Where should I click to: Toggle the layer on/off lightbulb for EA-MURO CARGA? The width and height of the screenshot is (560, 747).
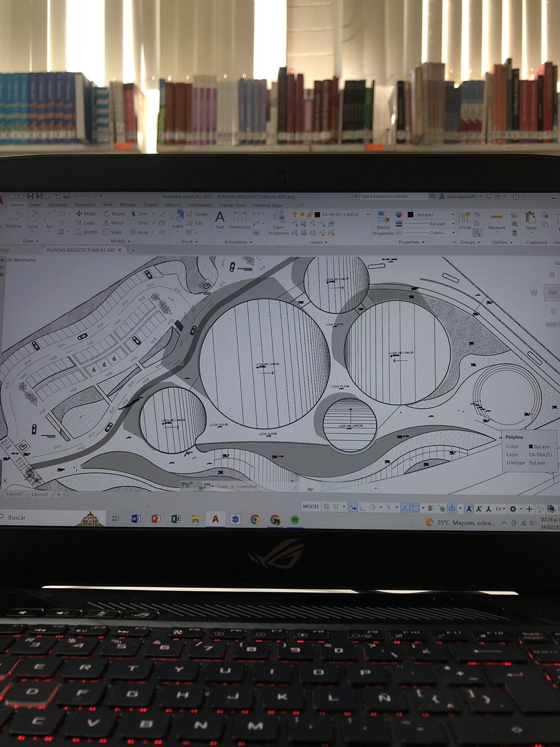pos(294,214)
